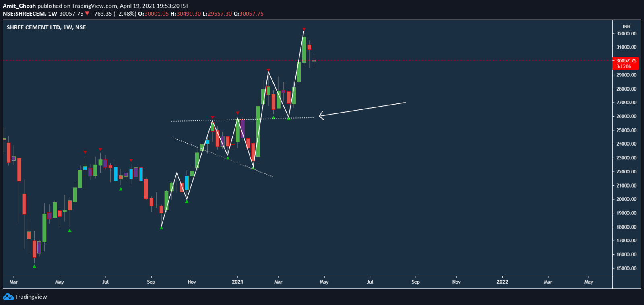Click the Nov label before 2021

(192, 282)
